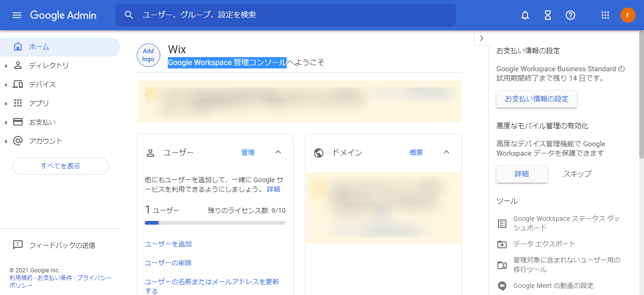The width and height of the screenshot is (644, 295).
Task: Open 管理対象に含まれないユーザー用の移行ツール
Action: [567, 265]
